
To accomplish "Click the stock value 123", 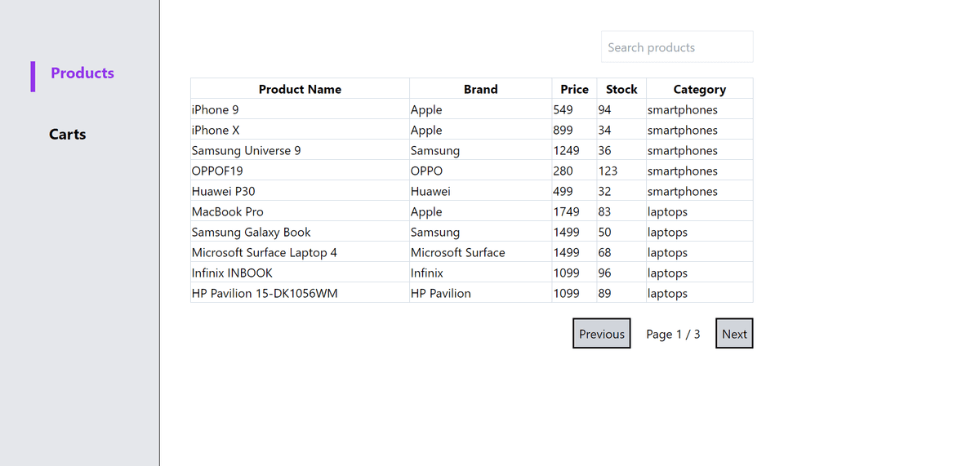I will pos(608,171).
